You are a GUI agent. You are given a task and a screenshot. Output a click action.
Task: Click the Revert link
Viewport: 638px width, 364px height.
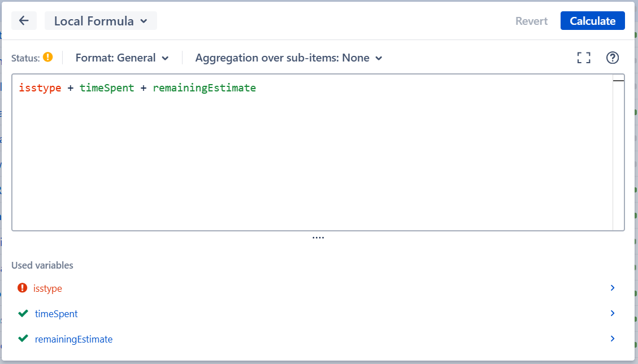coord(531,20)
